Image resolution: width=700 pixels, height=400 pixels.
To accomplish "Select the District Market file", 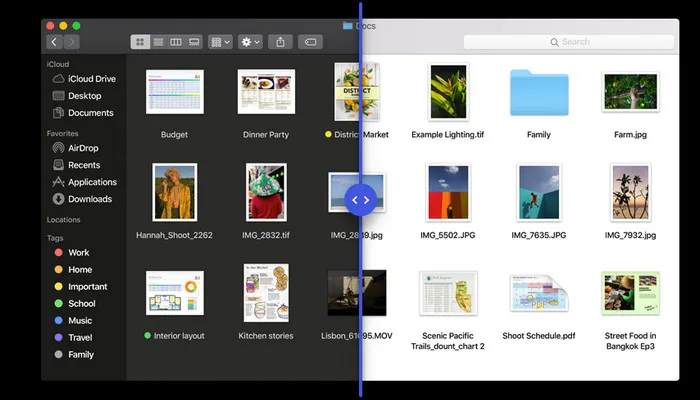I will click(x=357, y=92).
